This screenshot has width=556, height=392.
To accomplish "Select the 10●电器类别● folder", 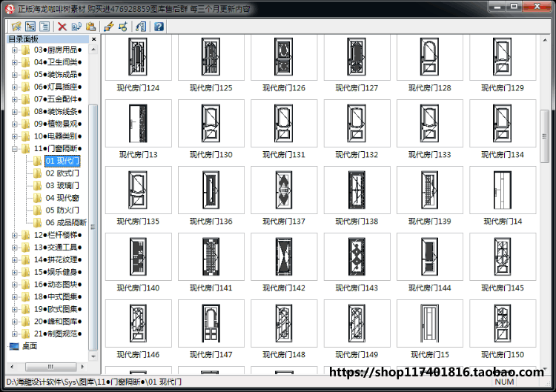I will click(x=58, y=136).
